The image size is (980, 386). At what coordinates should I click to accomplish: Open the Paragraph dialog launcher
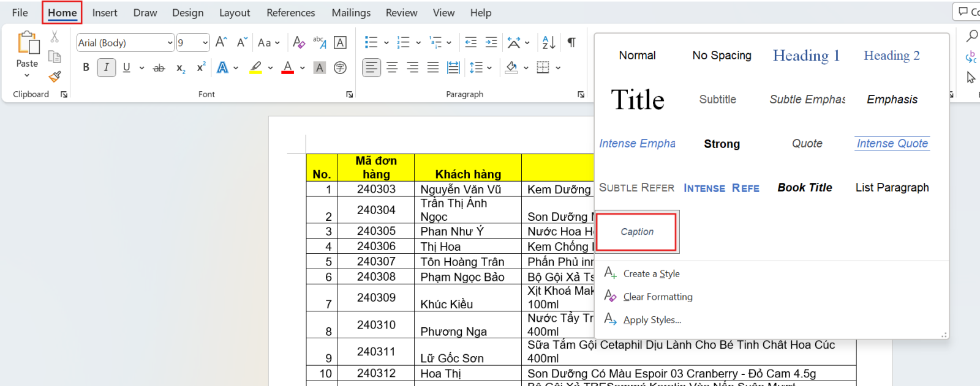(x=581, y=94)
